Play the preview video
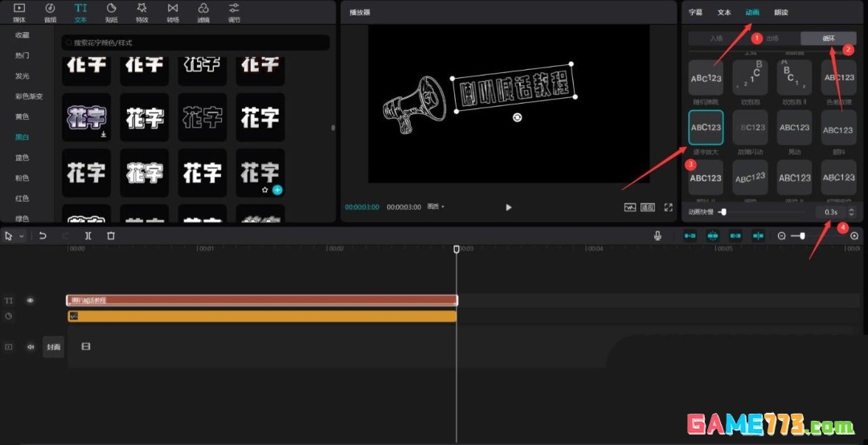Screen dimensions: 868x445 (509, 207)
